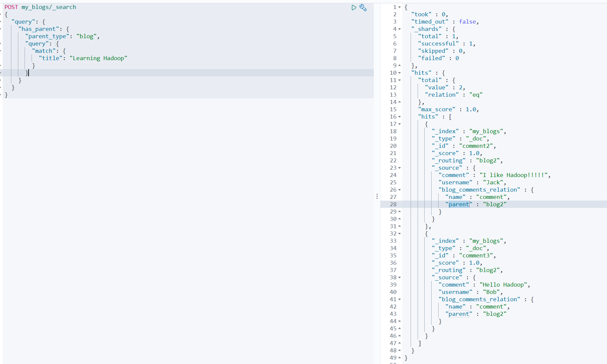Click the "took" field in response

421,14
